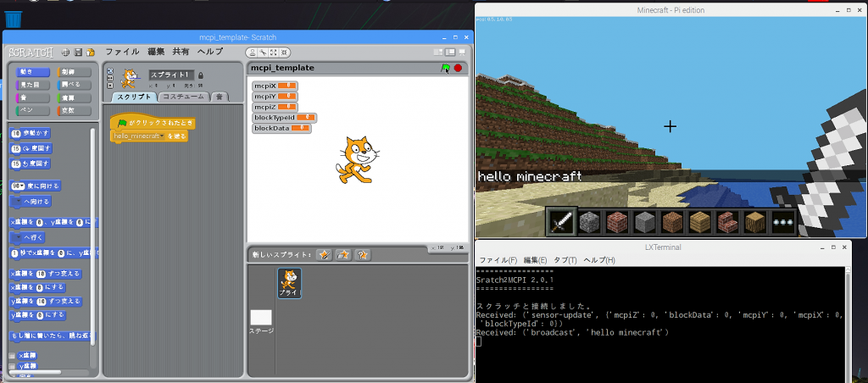Open タブ(T) menu in LXTerminal

[x=565, y=260]
